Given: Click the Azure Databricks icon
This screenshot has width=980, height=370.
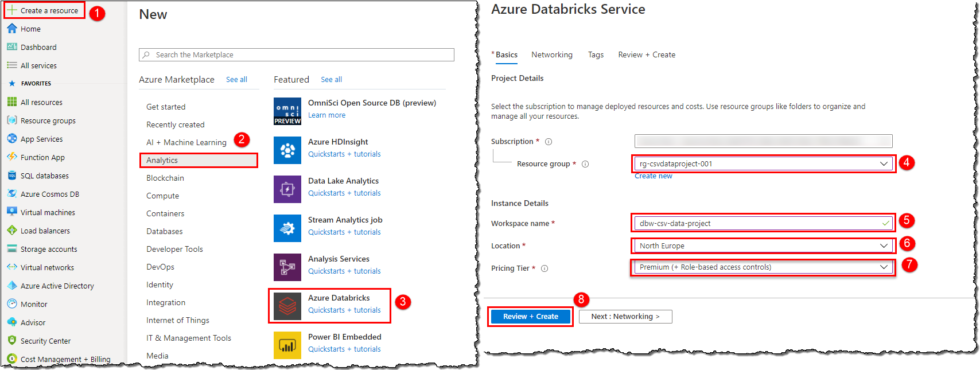Looking at the screenshot, I should (287, 306).
